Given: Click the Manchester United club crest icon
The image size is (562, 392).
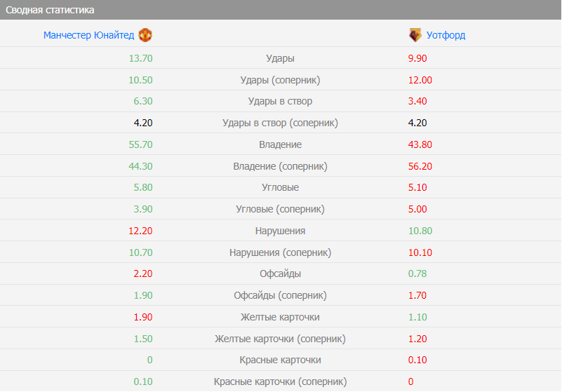Looking at the screenshot, I should 145,35.
